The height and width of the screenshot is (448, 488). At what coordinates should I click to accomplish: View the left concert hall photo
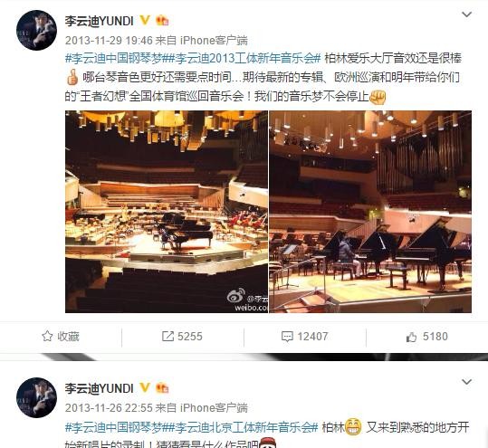[167, 212]
